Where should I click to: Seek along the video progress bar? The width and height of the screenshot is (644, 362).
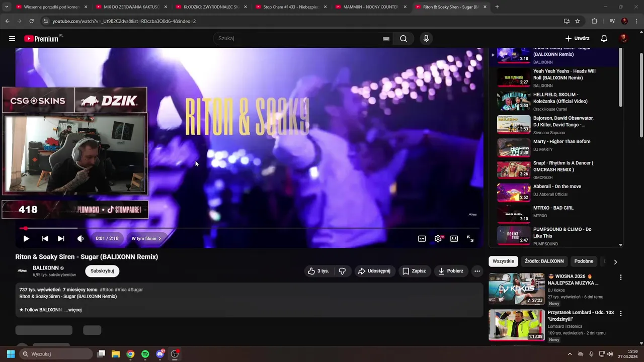click(249, 228)
